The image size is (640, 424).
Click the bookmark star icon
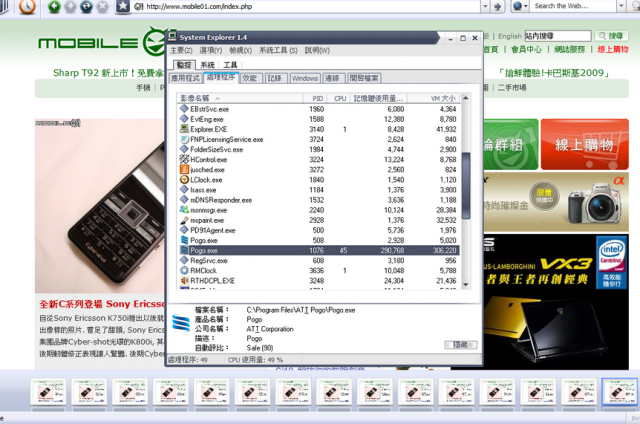123,6
